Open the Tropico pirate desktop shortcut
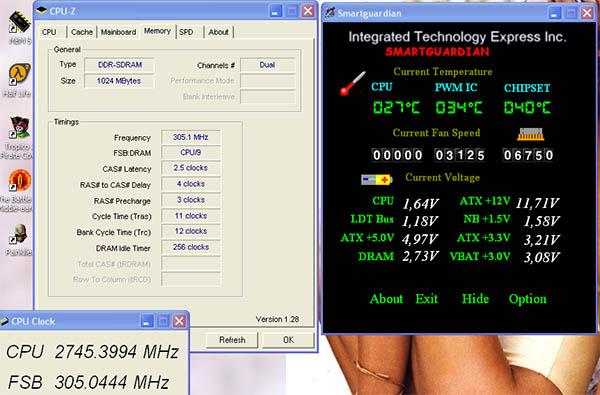 [19, 127]
